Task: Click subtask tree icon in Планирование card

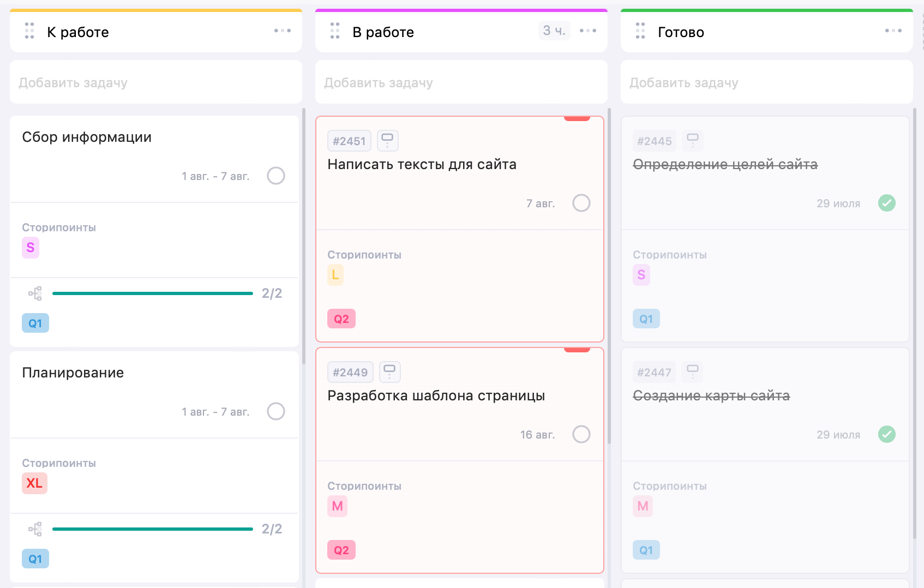Action: 35,529
